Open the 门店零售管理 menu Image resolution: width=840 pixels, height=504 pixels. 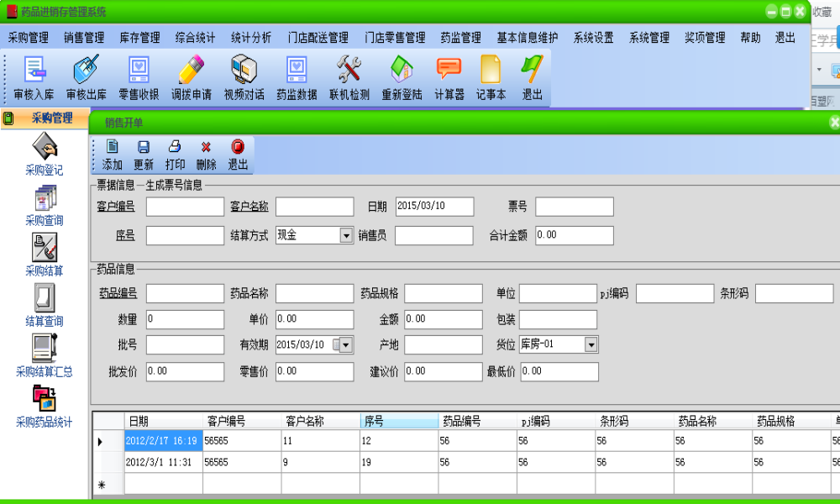point(396,38)
